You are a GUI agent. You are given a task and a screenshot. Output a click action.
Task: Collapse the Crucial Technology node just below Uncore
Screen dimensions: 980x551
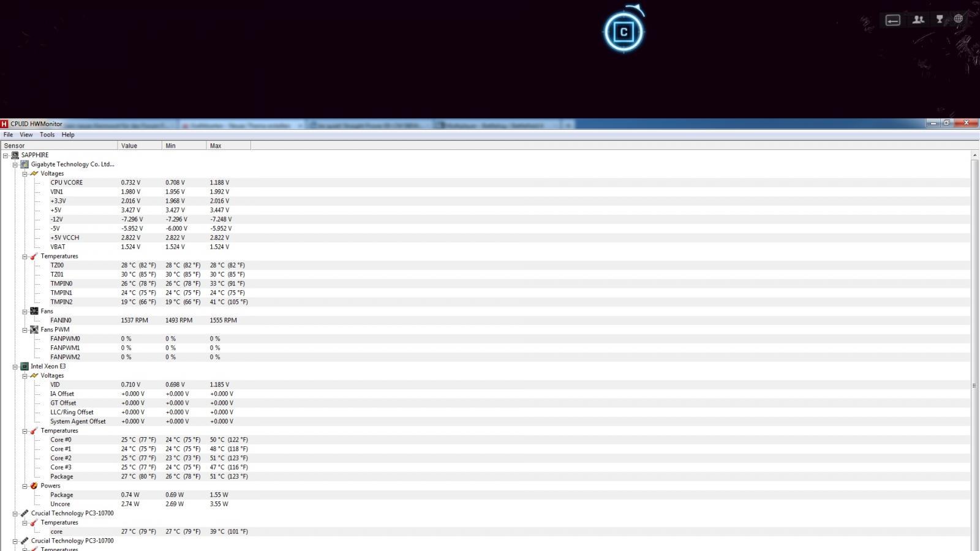tap(15, 513)
